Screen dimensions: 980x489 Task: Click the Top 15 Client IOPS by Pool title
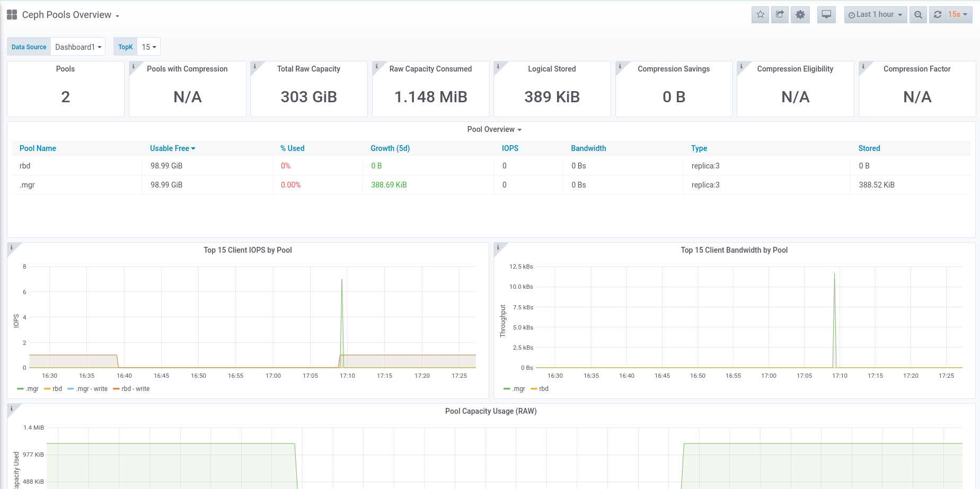tap(248, 250)
